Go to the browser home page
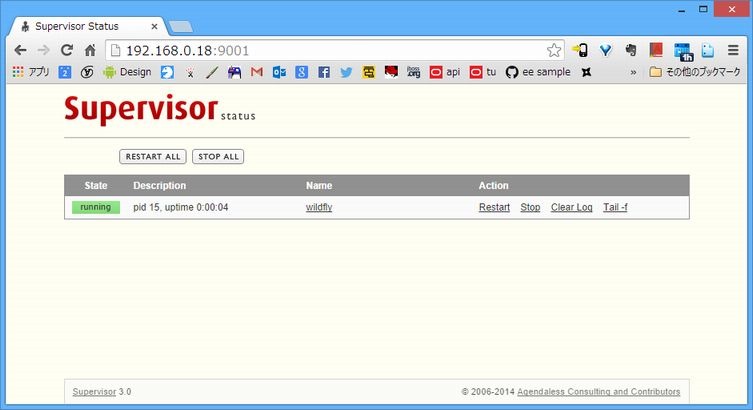 tap(90, 50)
